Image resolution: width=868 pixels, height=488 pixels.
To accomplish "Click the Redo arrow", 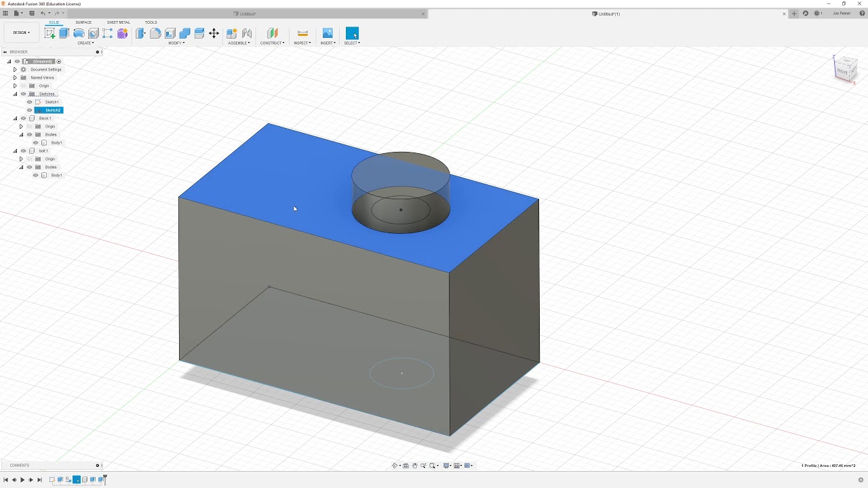I will (x=57, y=13).
